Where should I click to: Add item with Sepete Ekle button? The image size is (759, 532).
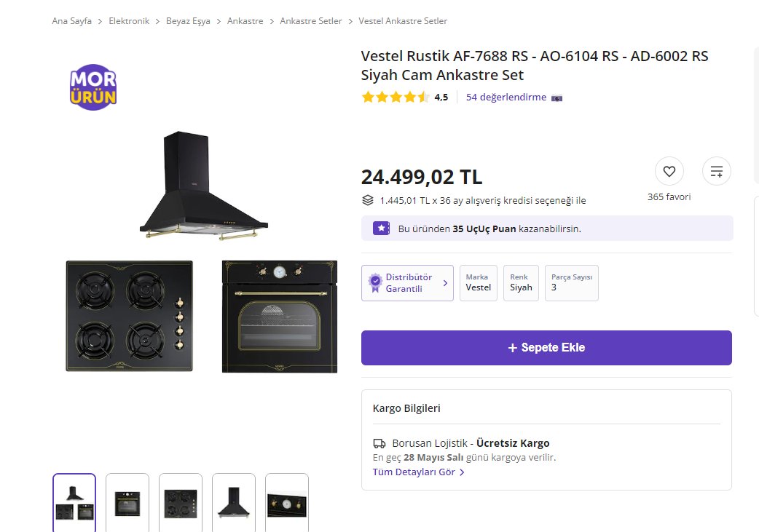[546, 348]
